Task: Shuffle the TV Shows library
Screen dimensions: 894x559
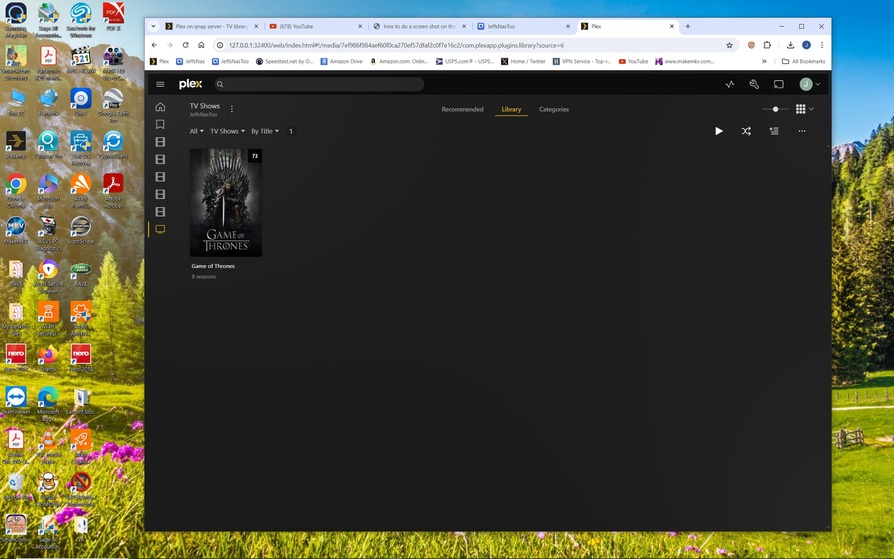Action: click(x=746, y=131)
